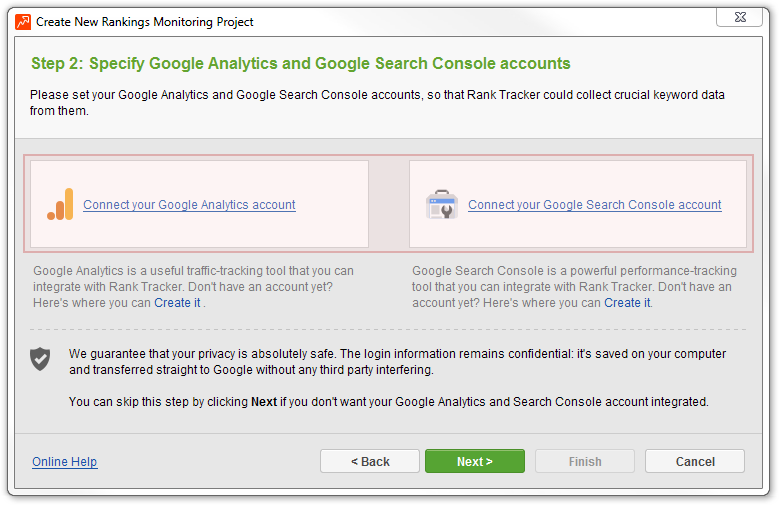Click the orange Google Analytics bar-chart icon

60,204
